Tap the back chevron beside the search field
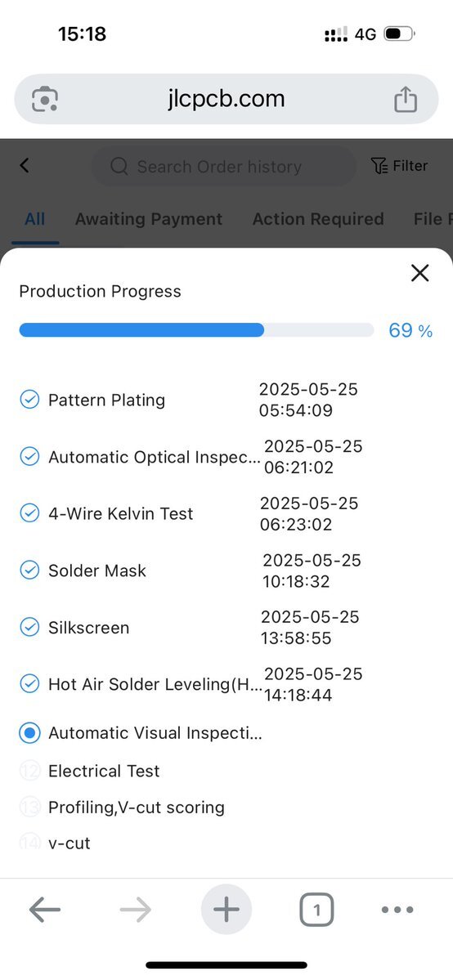Viewport: 453px width, 980px height. click(x=25, y=166)
